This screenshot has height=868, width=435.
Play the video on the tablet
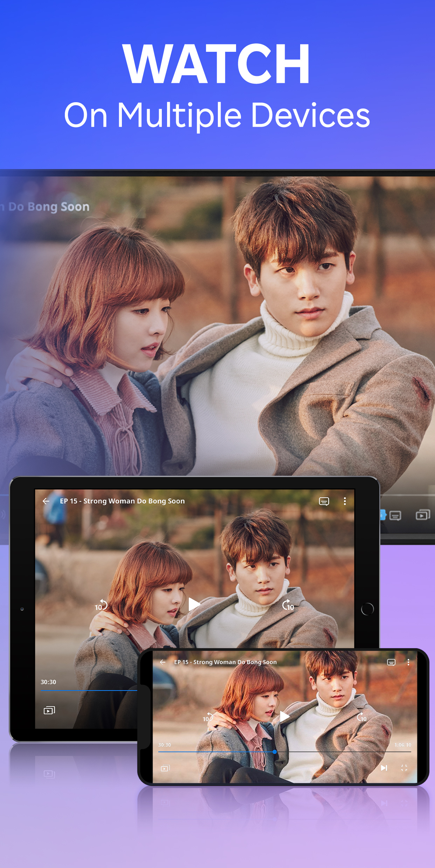[x=194, y=604]
